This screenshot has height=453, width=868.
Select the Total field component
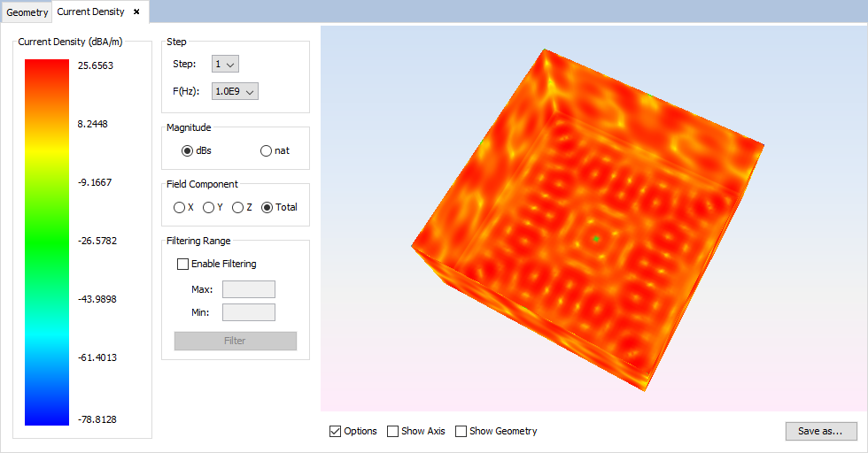tap(267, 207)
